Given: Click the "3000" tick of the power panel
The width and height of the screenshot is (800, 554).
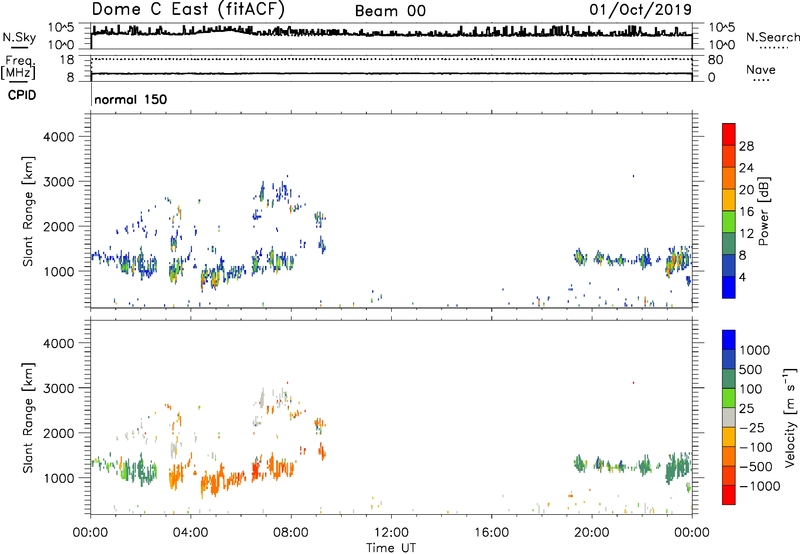Looking at the screenshot, I should [x=59, y=182].
